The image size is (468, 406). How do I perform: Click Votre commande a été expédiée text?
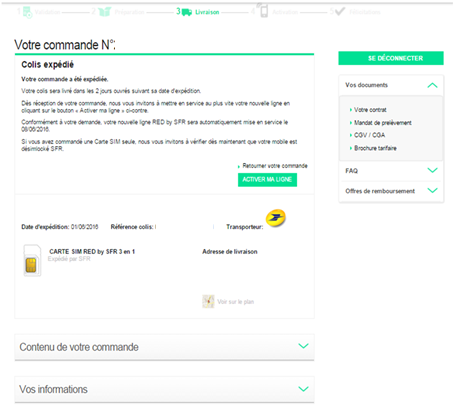coord(65,79)
